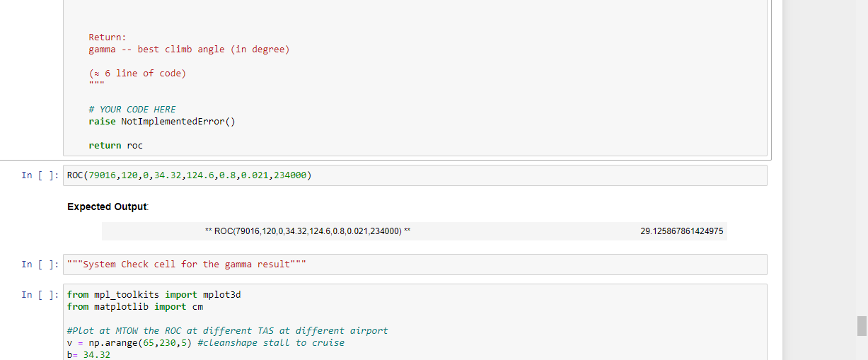Click the 'return roc' line
Image resolution: width=868 pixels, height=360 pixels.
pos(115,146)
